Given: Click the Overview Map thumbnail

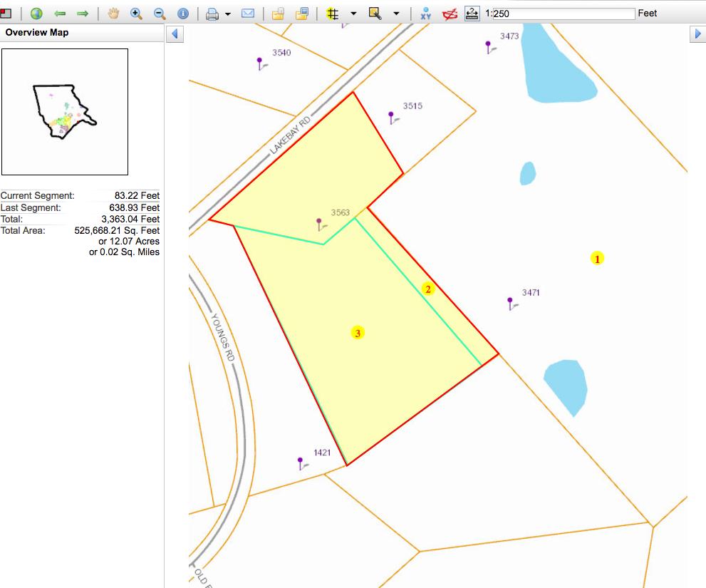Looking at the screenshot, I should click(65, 112).
